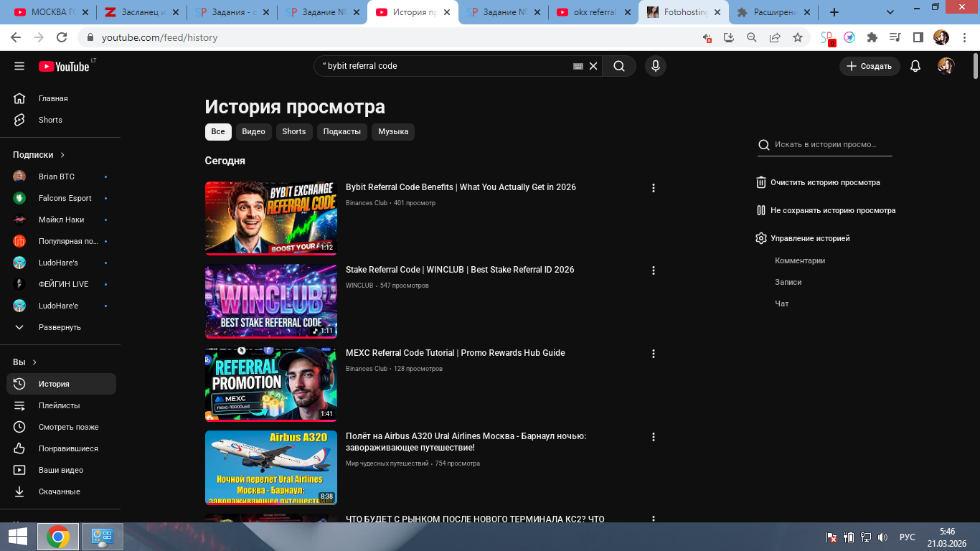
Task: Open zoom controls in the address bar
Action: click(752, 37)
